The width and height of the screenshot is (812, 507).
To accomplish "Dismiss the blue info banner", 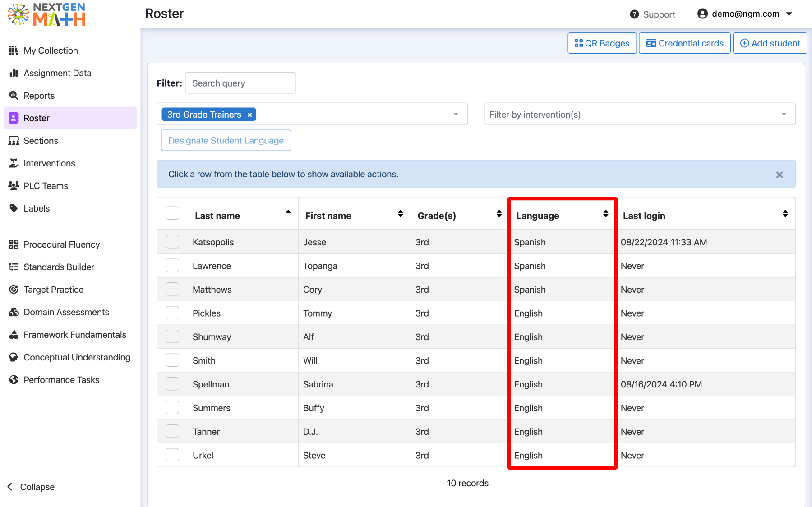I will (x=780, y=175).
